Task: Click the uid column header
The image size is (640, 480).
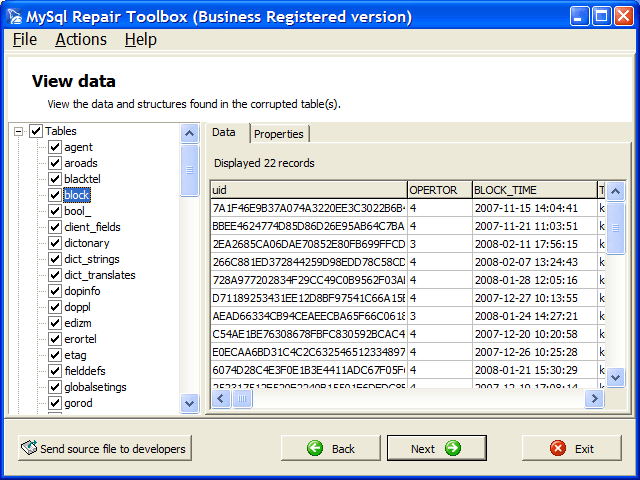Action: tap(309, 190)
